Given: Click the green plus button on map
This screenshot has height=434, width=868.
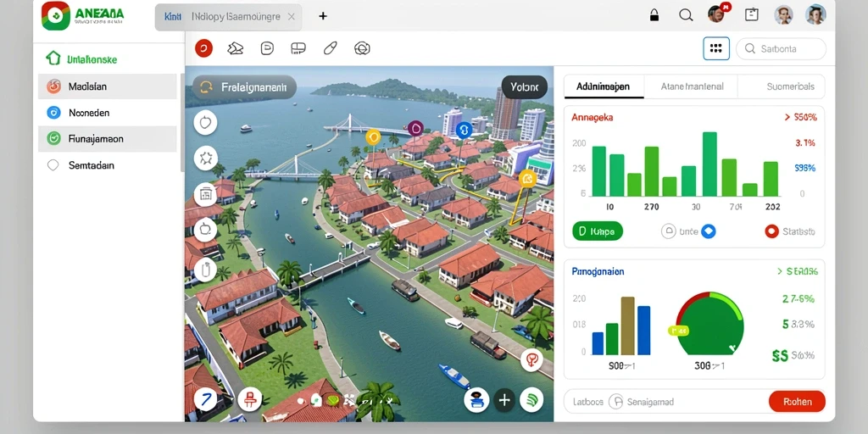Looking at the screenshot, I should pos(504,400).
